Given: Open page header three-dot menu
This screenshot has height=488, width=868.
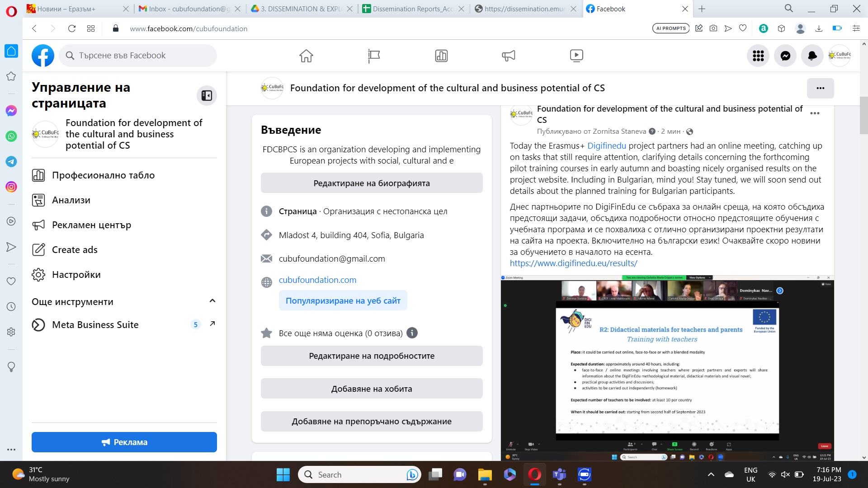Looking at the screenshot, I should tap(821, 88).
